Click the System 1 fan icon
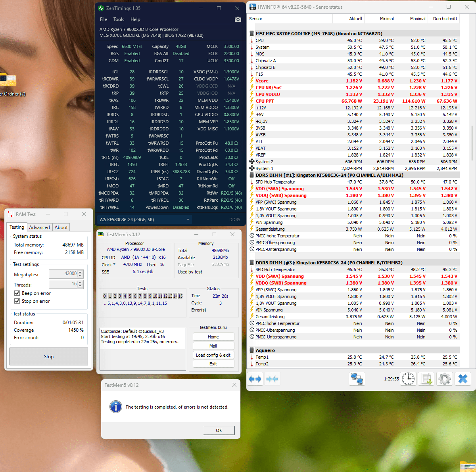 tap(252, 168)
